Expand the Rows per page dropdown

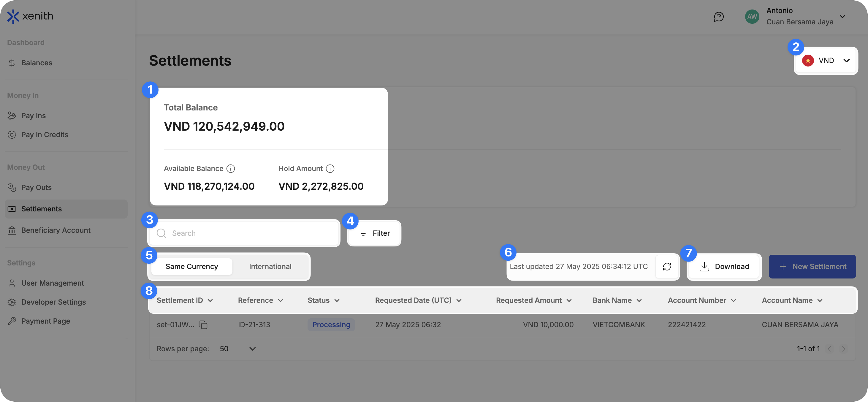click(x=252, y=349)
